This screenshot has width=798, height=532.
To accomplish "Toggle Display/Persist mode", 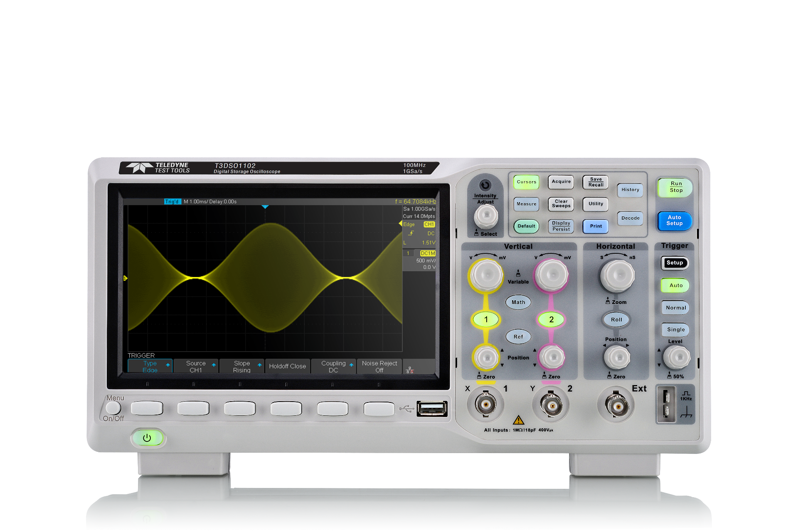I will pyautogui.click(x=561, y=226).
